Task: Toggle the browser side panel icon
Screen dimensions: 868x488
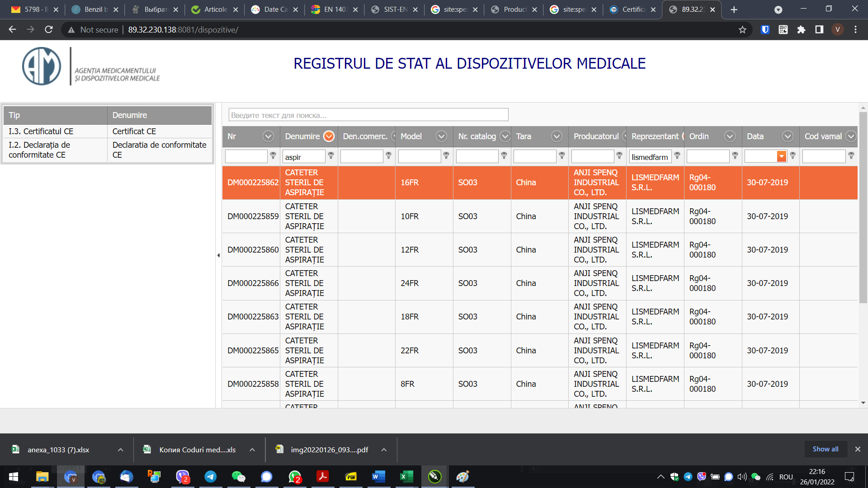Action: 819,30
